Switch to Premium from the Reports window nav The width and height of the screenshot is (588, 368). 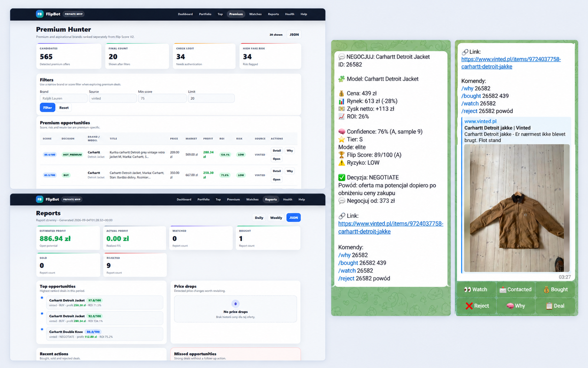tap(233, 199)
